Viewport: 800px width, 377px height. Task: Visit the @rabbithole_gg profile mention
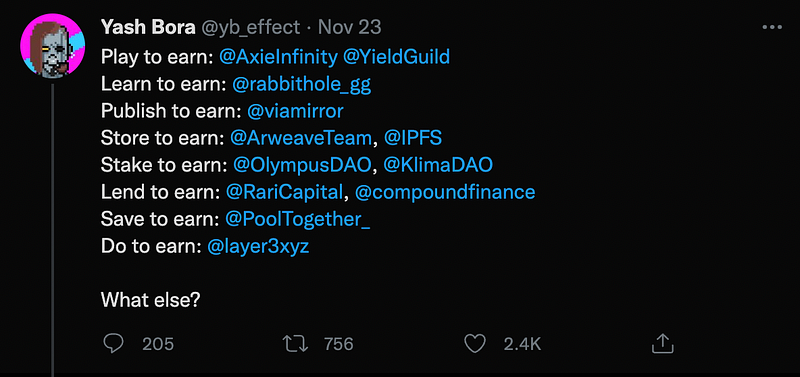[302, 85]
